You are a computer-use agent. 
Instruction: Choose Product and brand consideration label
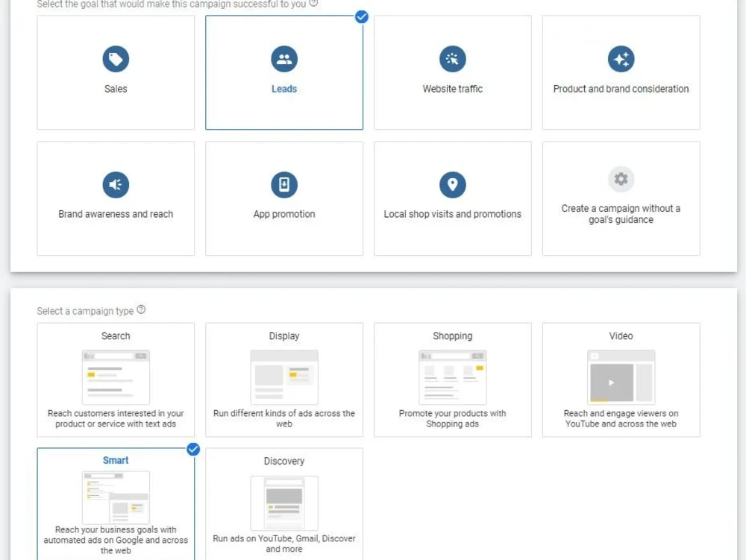621,89
